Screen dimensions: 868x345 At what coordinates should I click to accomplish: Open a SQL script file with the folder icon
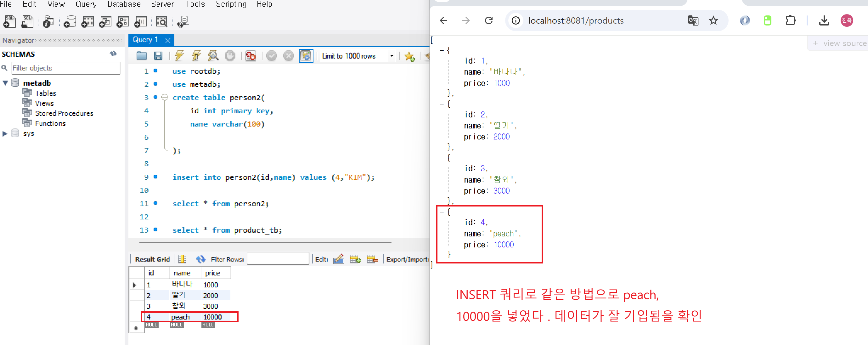tap(142, 56)
